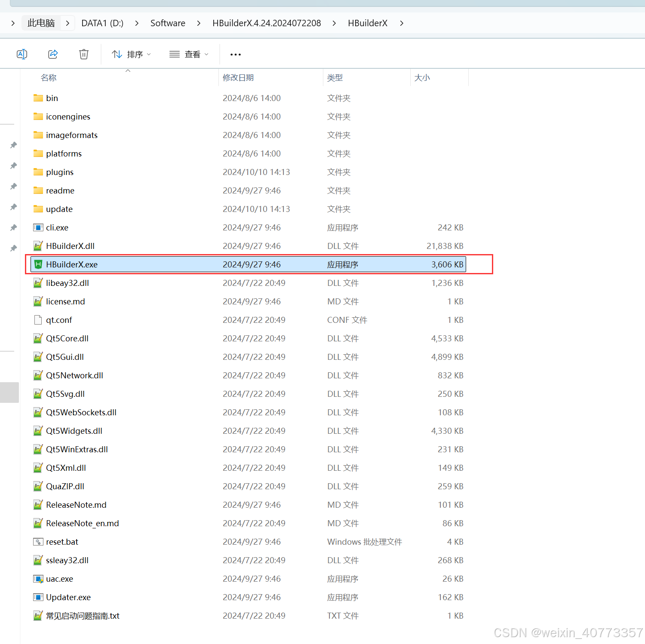Select the ReleaseNote_en.md file name
The width and height of the screenshot is (645, 644).
point(83,523)
